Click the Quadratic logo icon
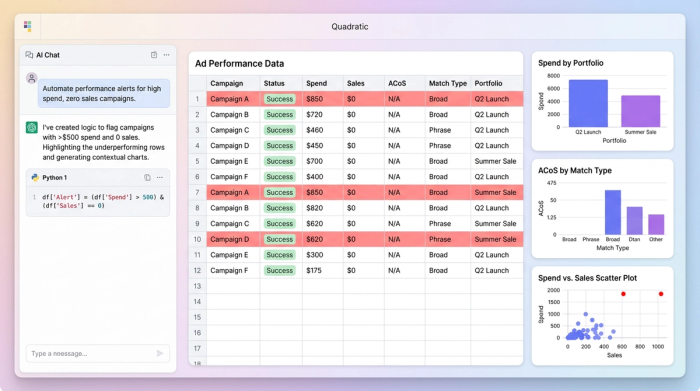The height and width of the screenshot is (391, 700). [28, 26]
